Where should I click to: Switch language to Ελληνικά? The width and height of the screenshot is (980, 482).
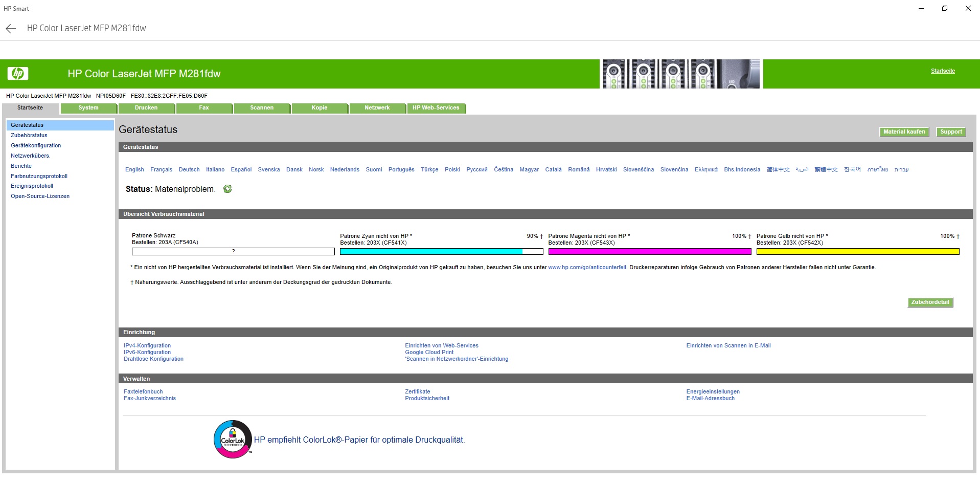point(706,169)
